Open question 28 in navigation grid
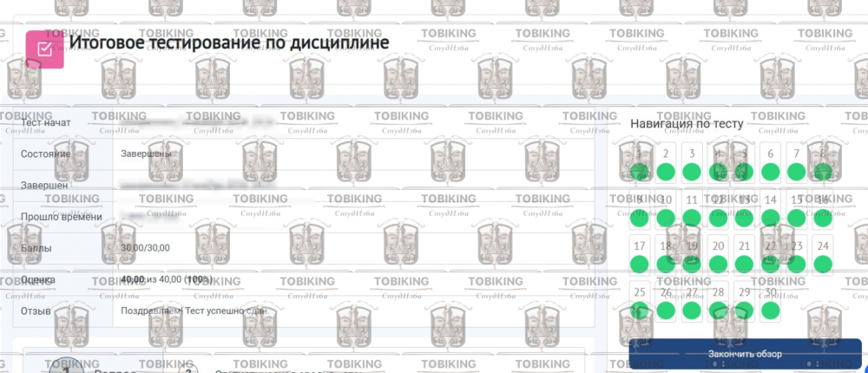The image size is (868, 373). pyautogui.click(x=718, y=300)
